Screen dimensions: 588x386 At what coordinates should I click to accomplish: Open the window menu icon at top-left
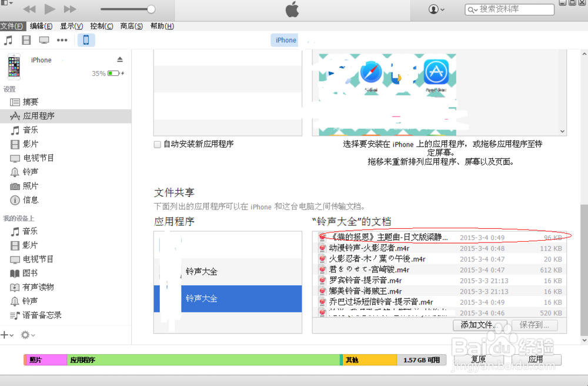coord(6,2)
